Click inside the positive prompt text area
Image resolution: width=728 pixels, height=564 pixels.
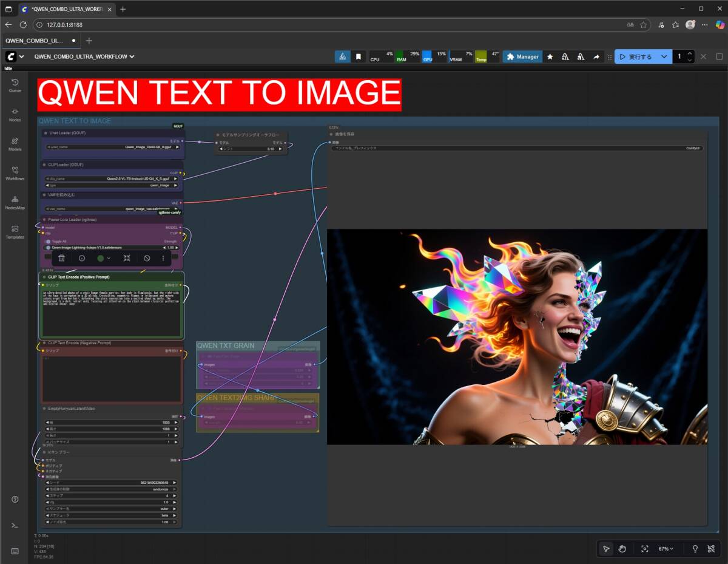tap(111, 313)
